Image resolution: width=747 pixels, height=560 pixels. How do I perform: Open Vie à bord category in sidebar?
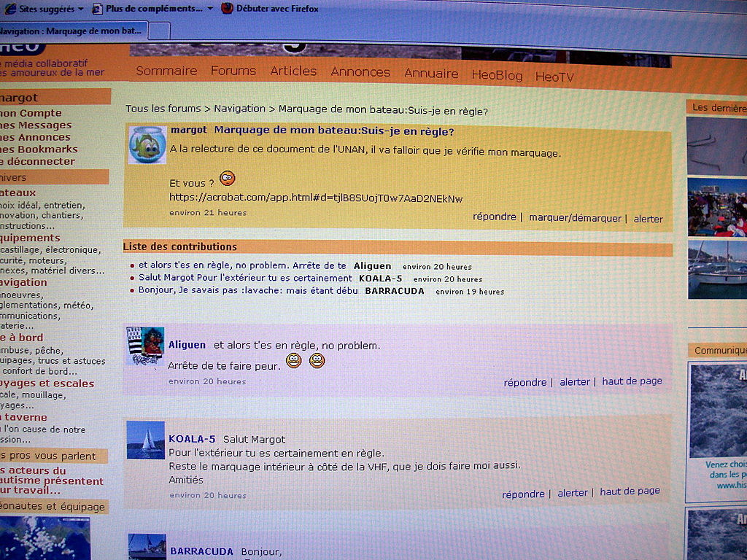21,338
